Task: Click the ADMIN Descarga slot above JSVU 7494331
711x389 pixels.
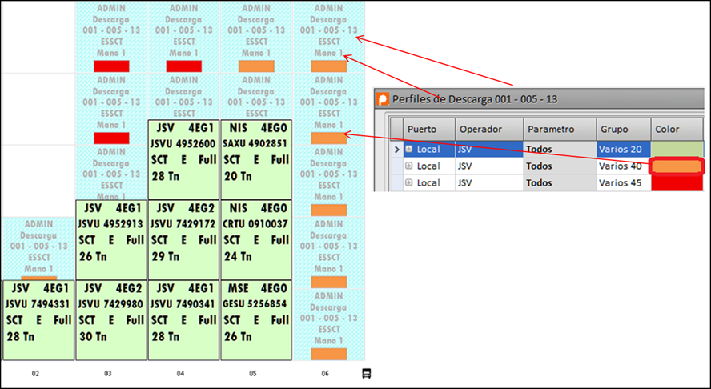Action: [x=39, y=249]
